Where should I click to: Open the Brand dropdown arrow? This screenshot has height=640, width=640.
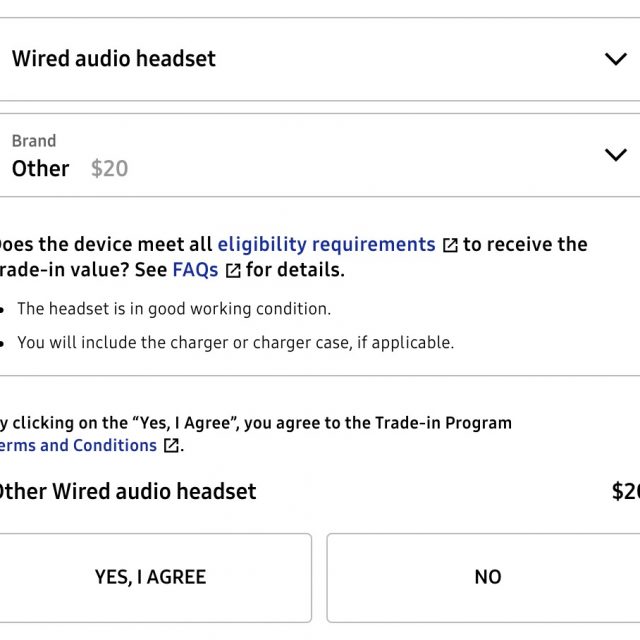pyautogui.click(x=615, y=155)
